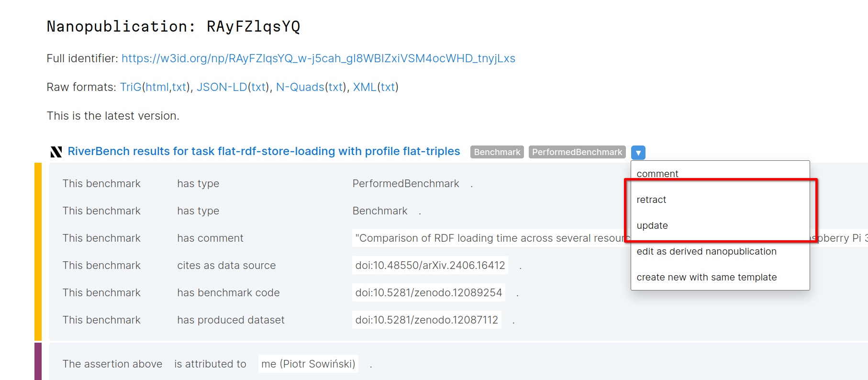Open the RiverBench results title link
The height and width of the screenshot is (380, 868).
pyautogui.click(x=264, y=151)
